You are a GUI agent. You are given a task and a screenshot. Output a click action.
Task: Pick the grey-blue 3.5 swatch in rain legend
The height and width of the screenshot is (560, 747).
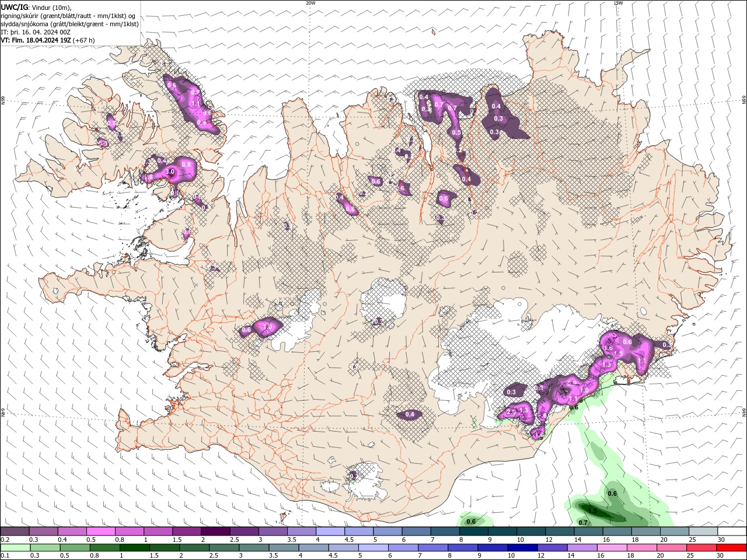pyautogui.click(x=284, y=547)
